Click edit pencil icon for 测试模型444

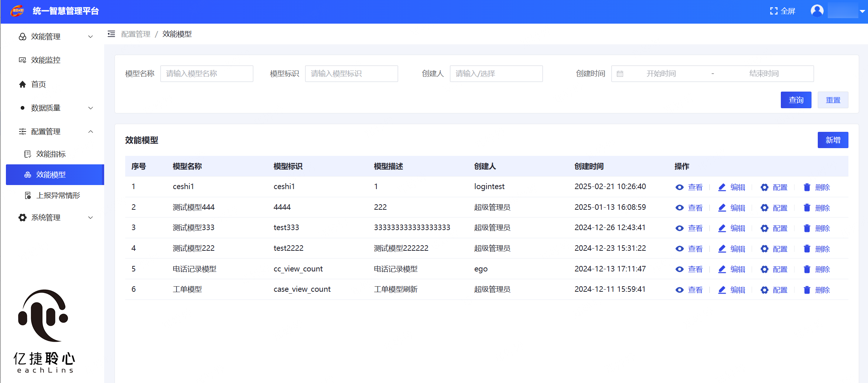pos(722,208)
